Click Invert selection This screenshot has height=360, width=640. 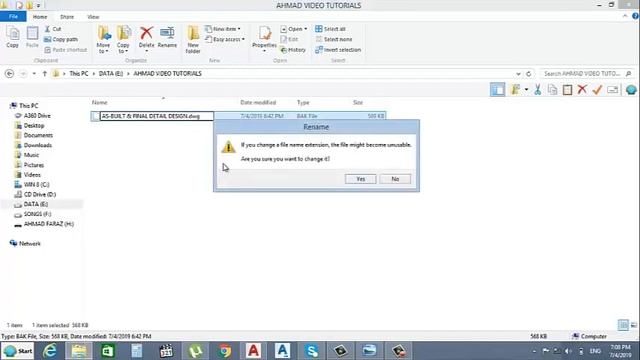(x=338, y=50)
